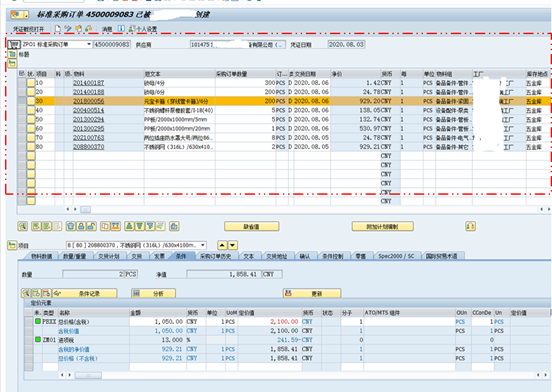Open material link 201400188
Screen dimensions: 552x392
click(88, 92)
